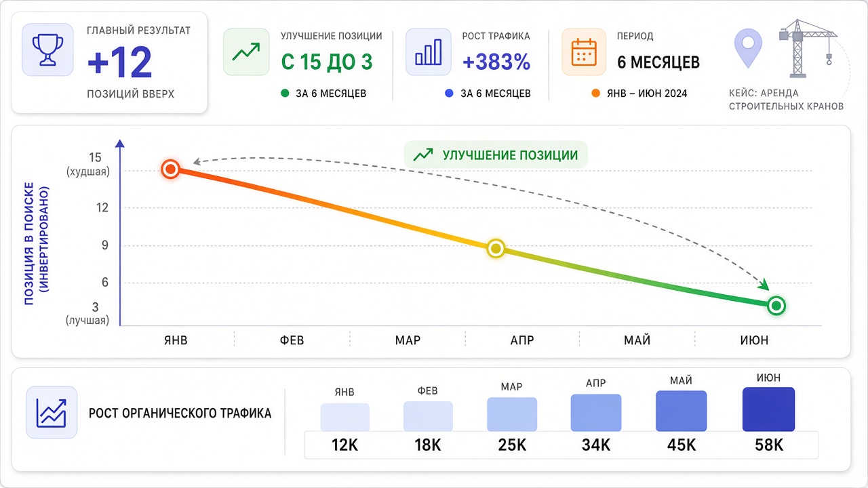Click the orange dot before Янв – Июн 2024
This screenshot has width=868, height=488.
(595, 94)
